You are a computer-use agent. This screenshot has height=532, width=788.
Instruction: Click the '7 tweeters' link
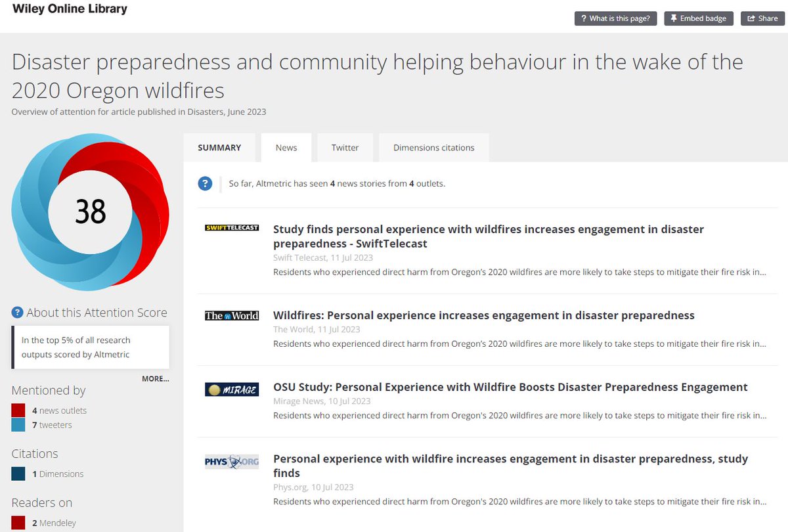[52, 425]
